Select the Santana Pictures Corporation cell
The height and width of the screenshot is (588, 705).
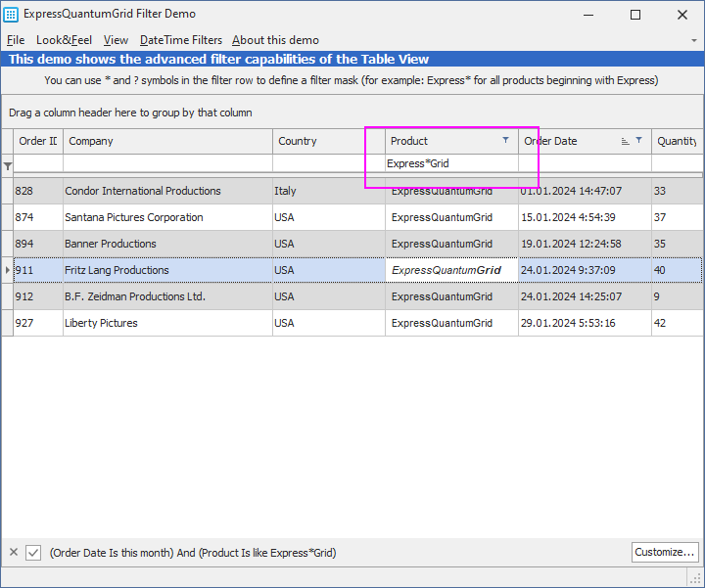point(167,217)
